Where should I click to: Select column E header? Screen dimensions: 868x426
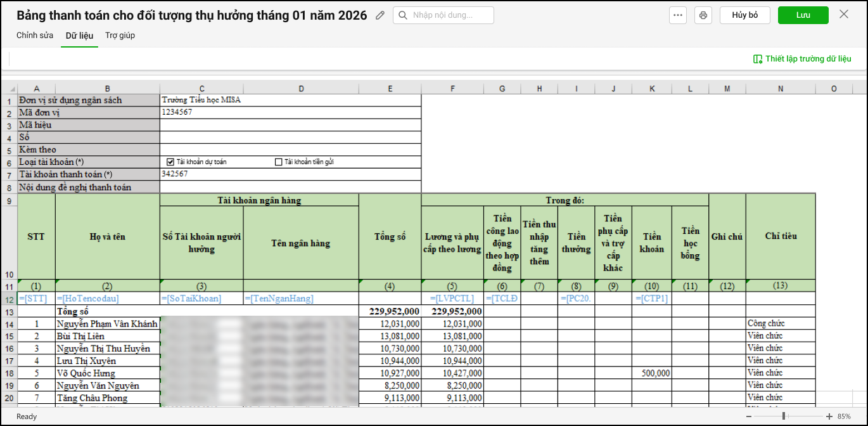click(x=390, y=89)
